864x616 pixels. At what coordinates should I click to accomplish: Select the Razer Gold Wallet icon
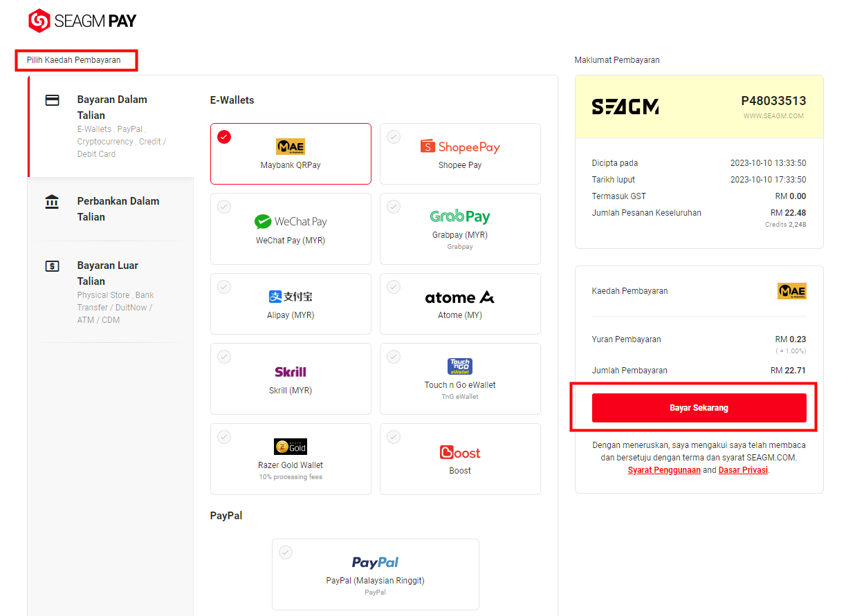[291, 446]
